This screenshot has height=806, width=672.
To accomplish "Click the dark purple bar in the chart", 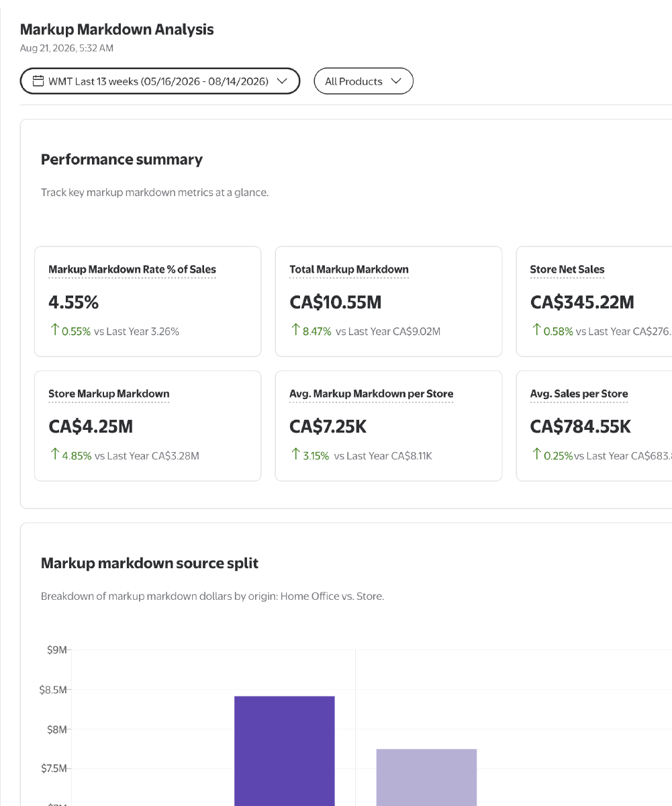I will click(285, 751).
